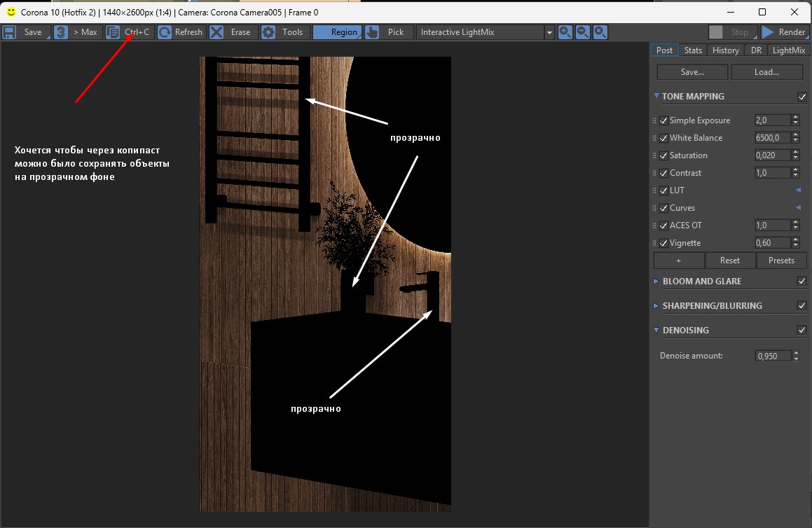Click the zoom in magnifier icon
812x528 pixels.
[565, 32]
